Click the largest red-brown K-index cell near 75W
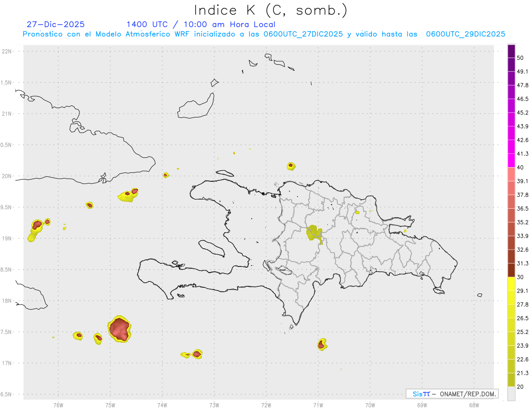The width and height of the screenshot is (532, 411). [x=119, y=329]
